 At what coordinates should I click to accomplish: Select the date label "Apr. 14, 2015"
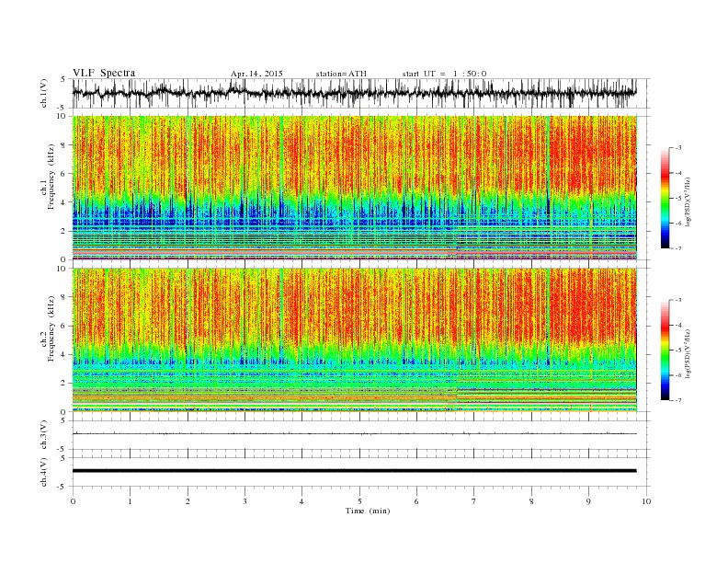point(256,74)
